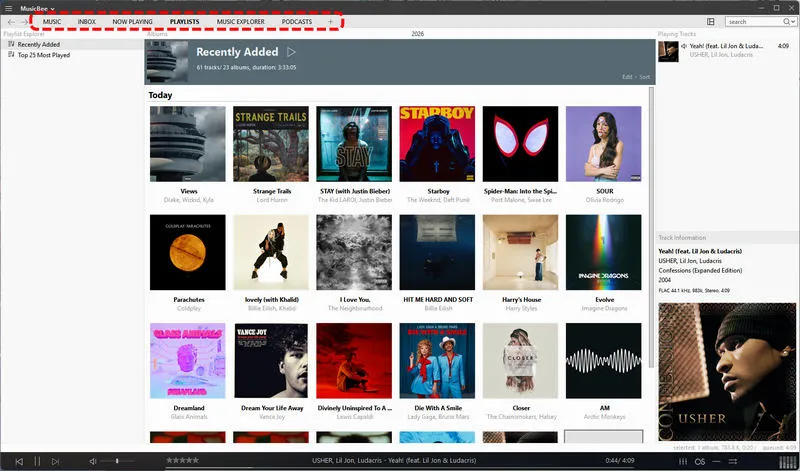Add a new tab with plus
The image size is (800, 471).
tap(330, 22)
